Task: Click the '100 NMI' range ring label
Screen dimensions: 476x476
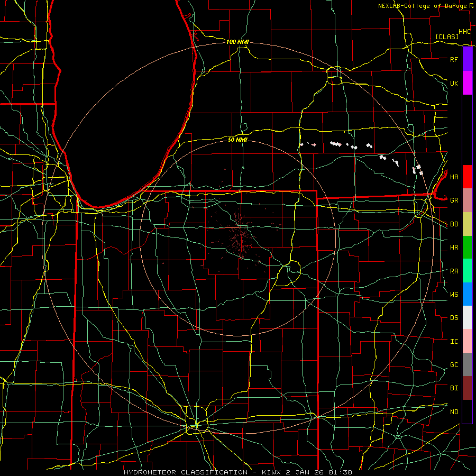Action: 237,42
